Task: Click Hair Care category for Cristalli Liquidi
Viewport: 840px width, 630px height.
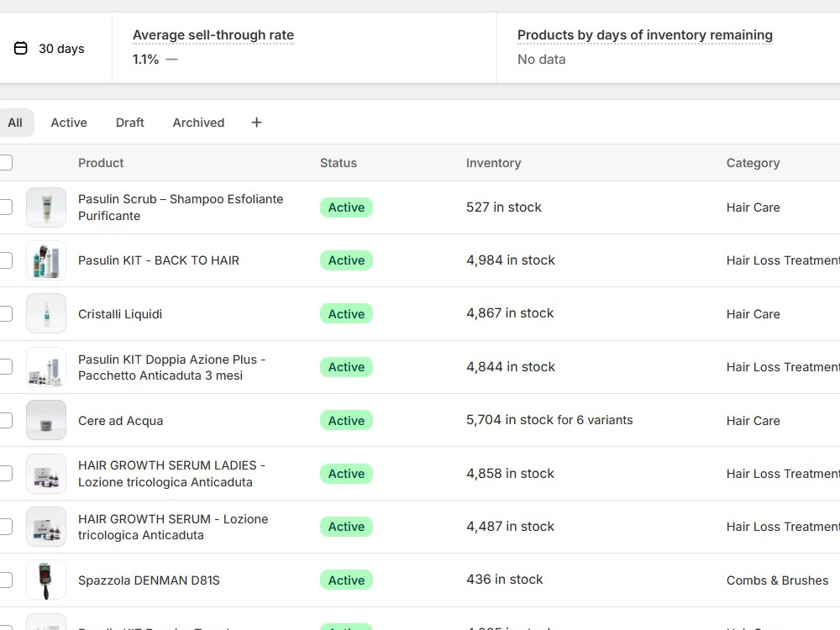Action: pos(753,314)
